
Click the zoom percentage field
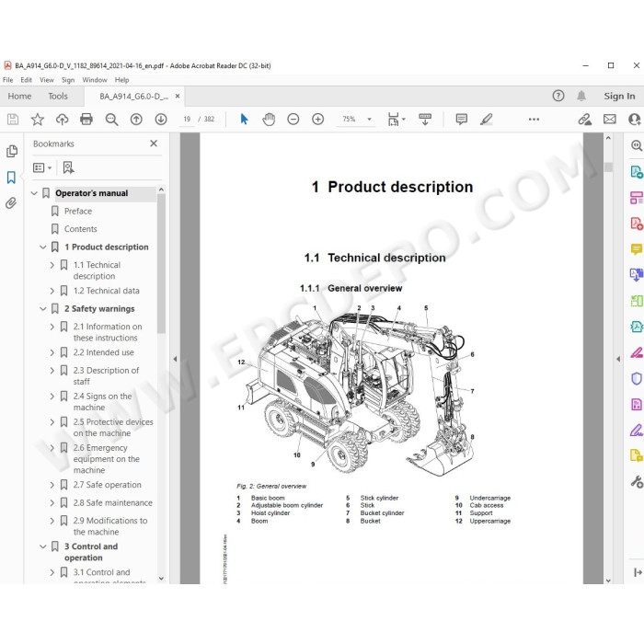tap(349, 119)
